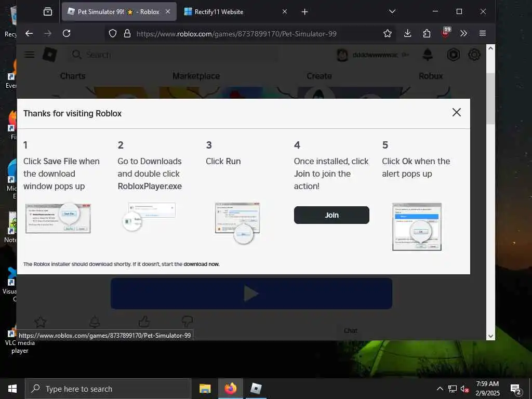The height and width of the screenshot is (399, 532).
Task: Close the Rectify11 Website tab
Action: click(285, 11)
